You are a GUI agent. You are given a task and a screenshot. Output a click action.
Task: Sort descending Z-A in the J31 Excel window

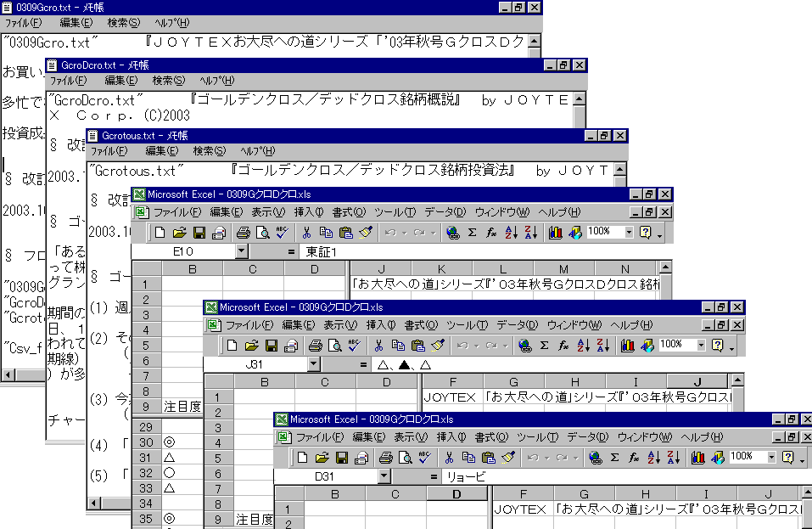click(x=602, y=346)
